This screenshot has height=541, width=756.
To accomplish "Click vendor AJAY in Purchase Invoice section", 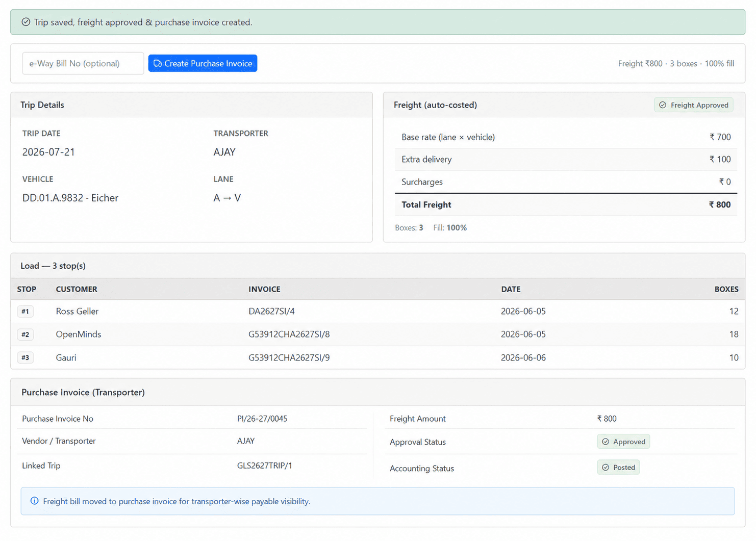I will click(x=246, y=441).
